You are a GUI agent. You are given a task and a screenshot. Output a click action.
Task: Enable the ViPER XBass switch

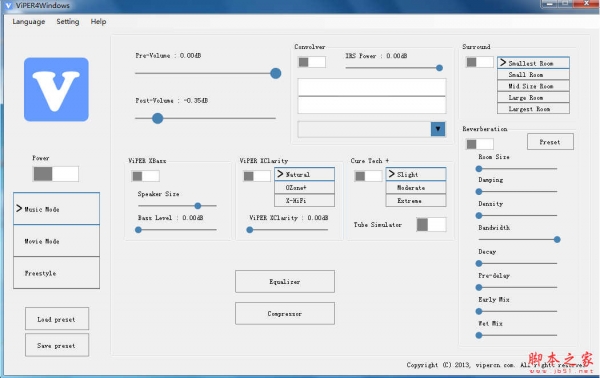tap(145, 176)
